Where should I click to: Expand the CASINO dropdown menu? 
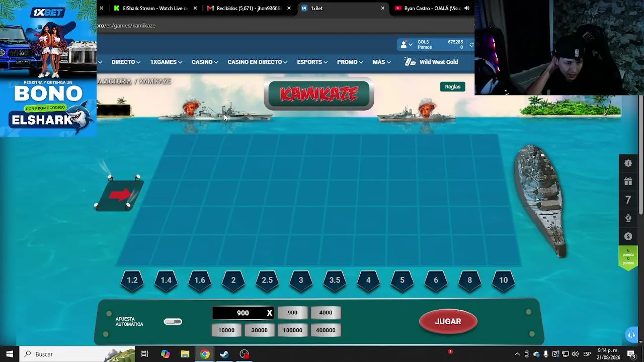point(205,62)
